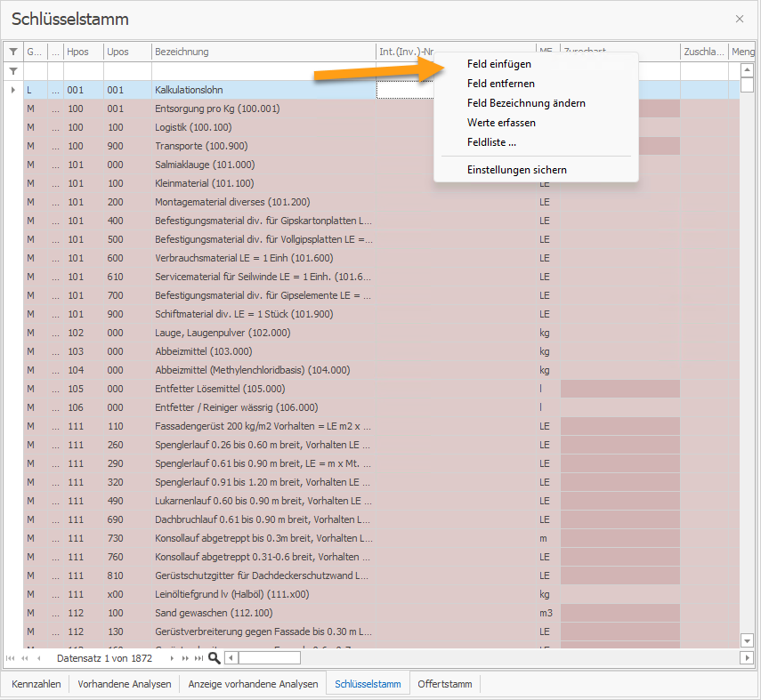Screen dimensions: 761x700
Task: Click the Bezeichnung filter row field
Action: pyautogui.click(x=263, y=71)
